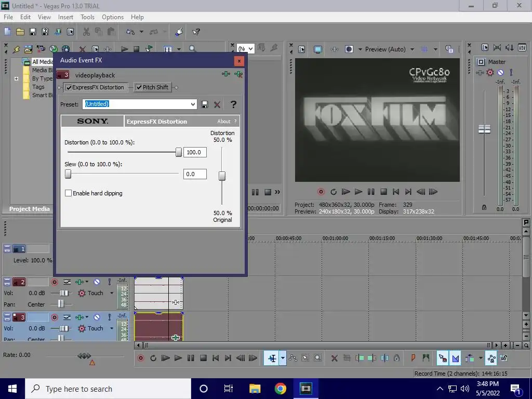Open the Normal Edit Tool dropdown arrow

282,358
